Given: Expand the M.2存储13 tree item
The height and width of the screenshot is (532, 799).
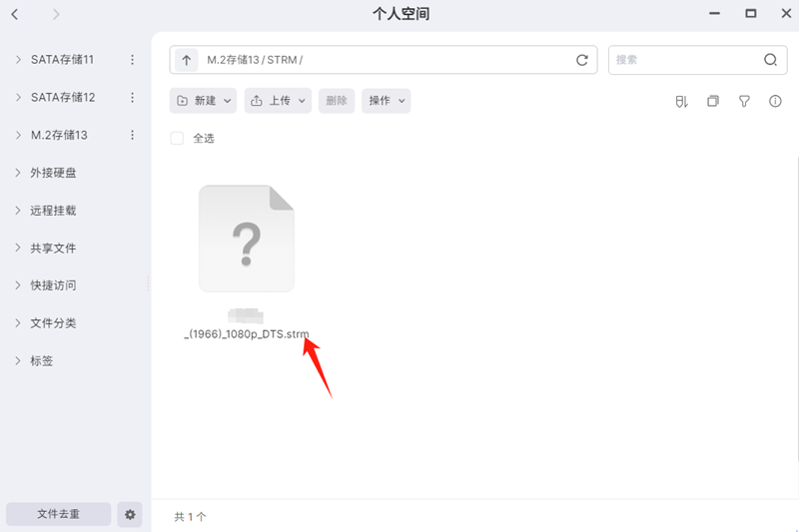Looking at the screenshot, I should tap(18, 135).
